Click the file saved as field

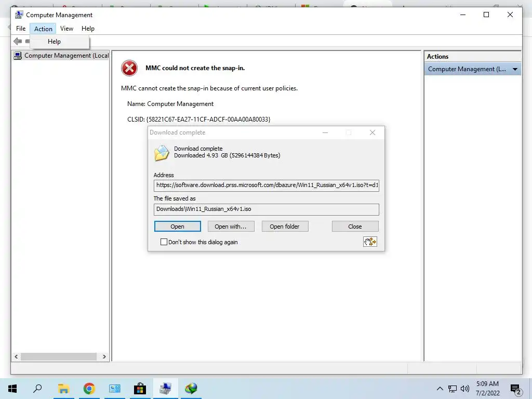(x=267, y=209)
